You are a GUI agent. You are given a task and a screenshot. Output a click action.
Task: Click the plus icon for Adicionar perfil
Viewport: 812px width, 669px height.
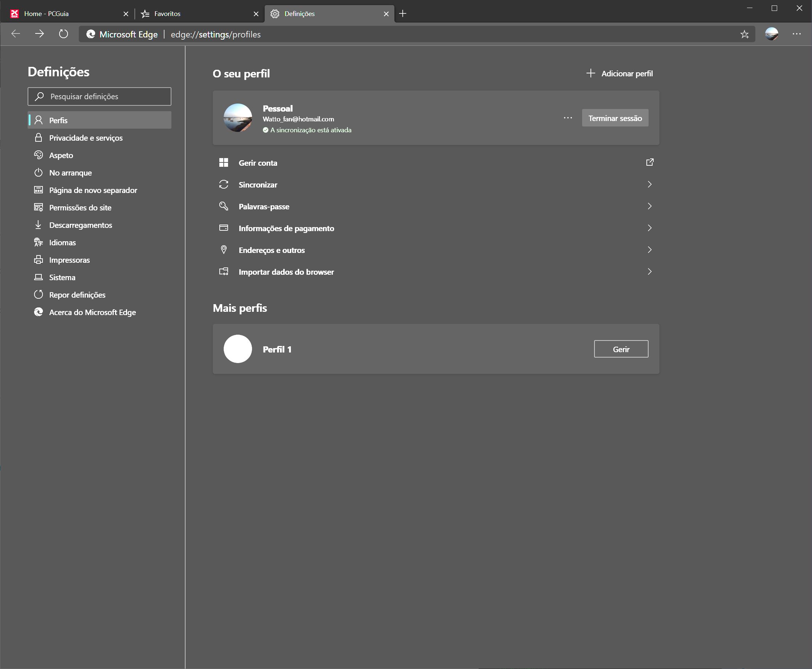590,73
